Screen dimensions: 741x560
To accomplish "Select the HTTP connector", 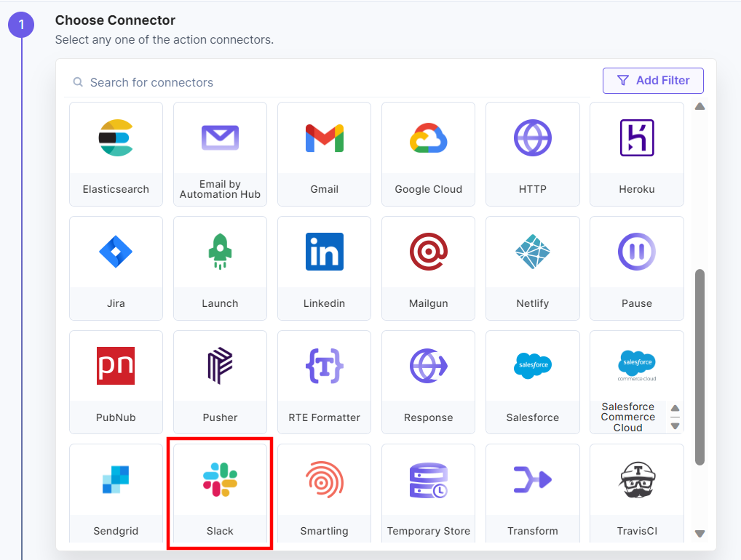I will pos(533,154).
